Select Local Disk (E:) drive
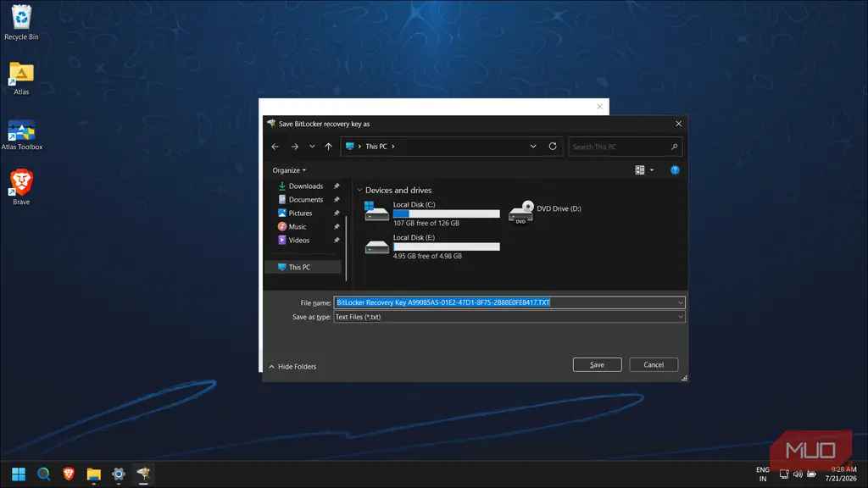 pos(431,247)
